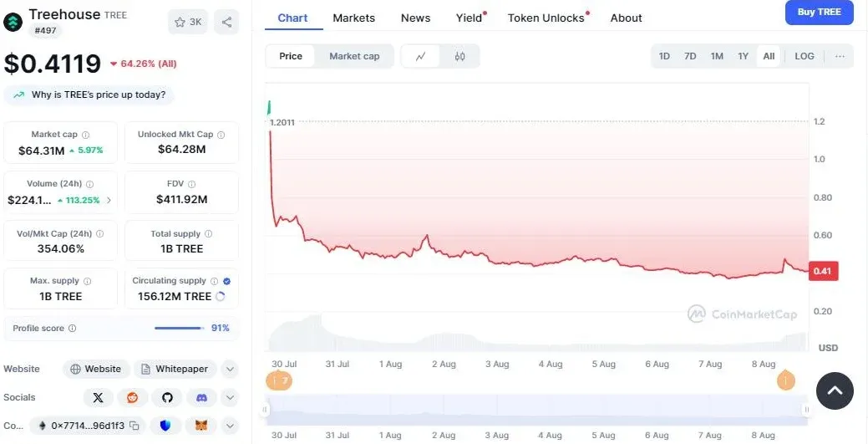Click the $0.4119 price text
The width and height of the screenshot is (868, 444).
point(52,64)
